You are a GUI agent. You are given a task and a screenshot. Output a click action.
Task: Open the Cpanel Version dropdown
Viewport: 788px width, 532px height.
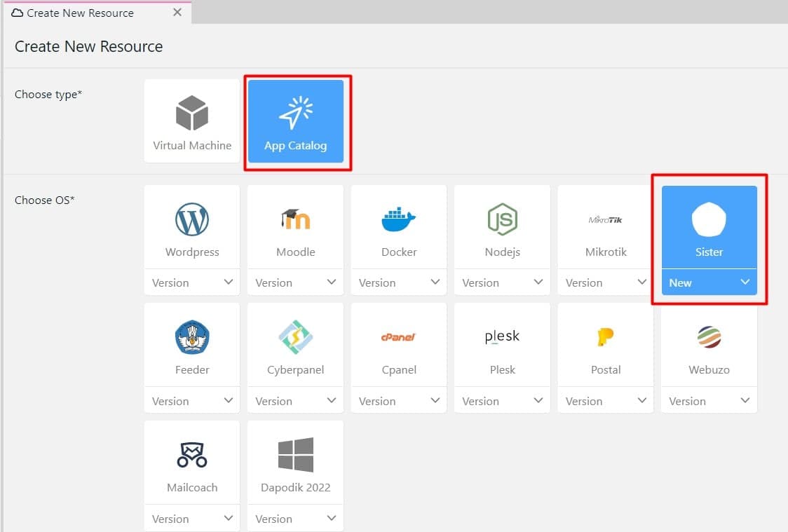[399, 401]
